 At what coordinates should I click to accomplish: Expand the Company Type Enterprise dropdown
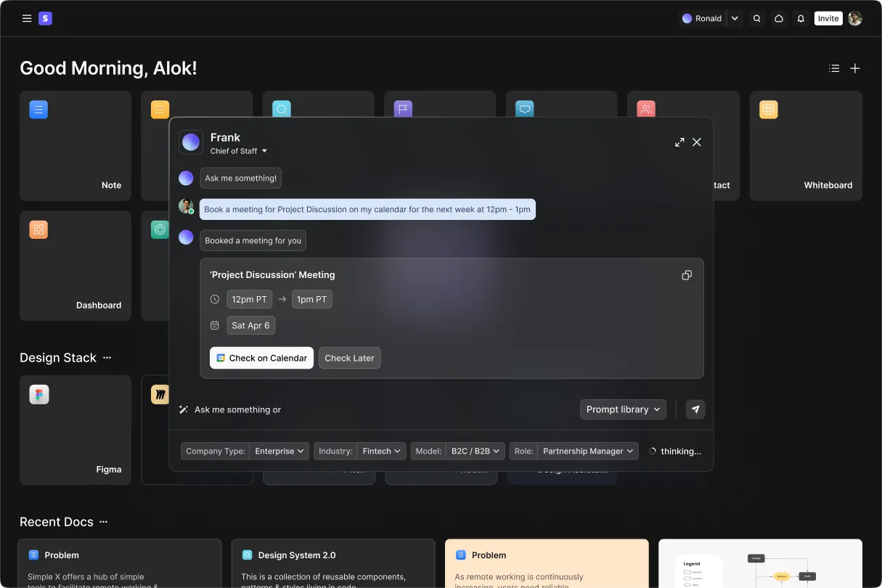click(x=279, y=451)
